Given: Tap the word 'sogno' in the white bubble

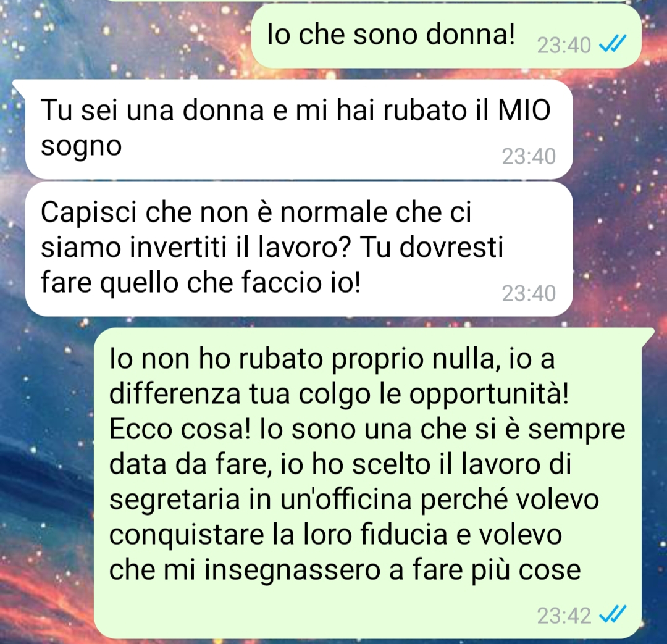Looking at the screenshot, I should [82, 148].
